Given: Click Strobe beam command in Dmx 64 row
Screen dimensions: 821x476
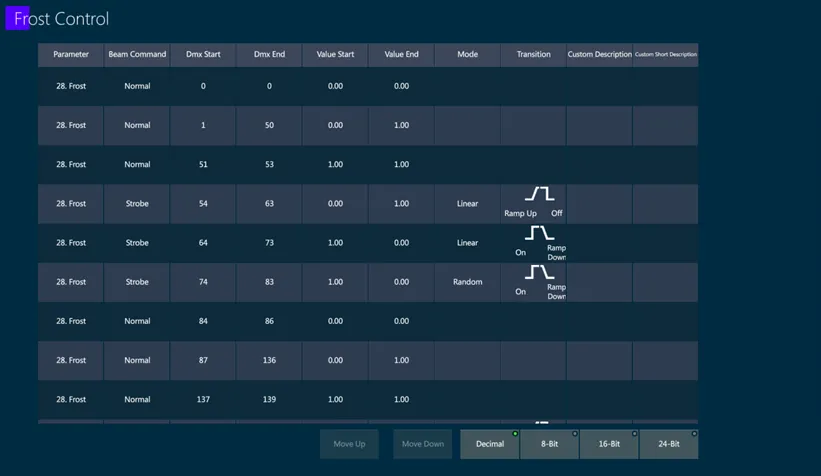Looking at the screenshot, I should pyautogui.click(x=137, y=243).
